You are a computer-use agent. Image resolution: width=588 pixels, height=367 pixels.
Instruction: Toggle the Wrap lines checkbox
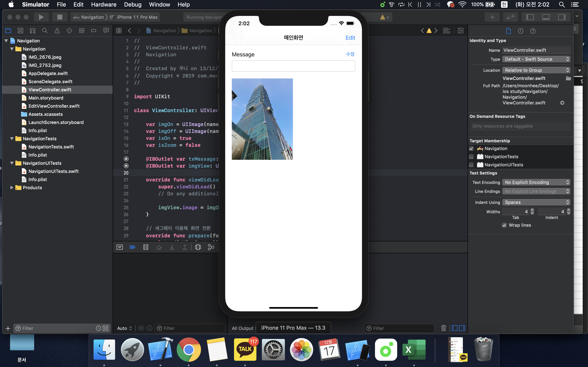[x=504, y=225]
